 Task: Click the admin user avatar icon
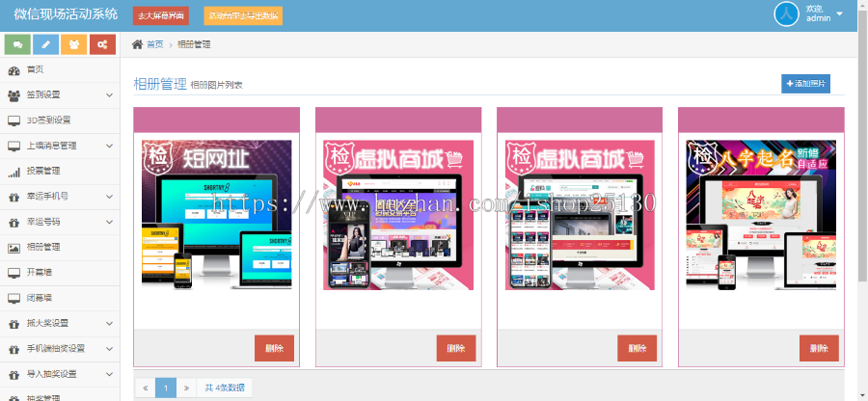pos(788,14)
